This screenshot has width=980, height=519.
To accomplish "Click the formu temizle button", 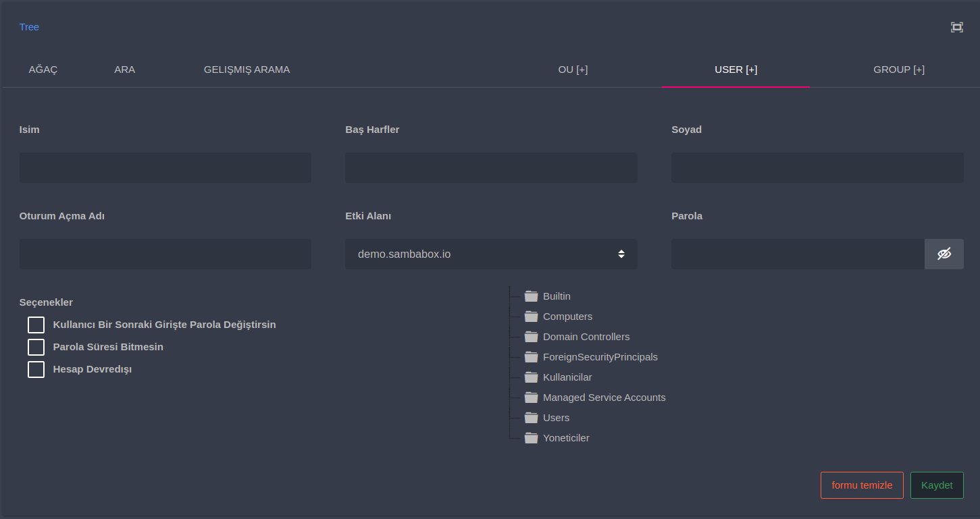I will pos(862,485).
